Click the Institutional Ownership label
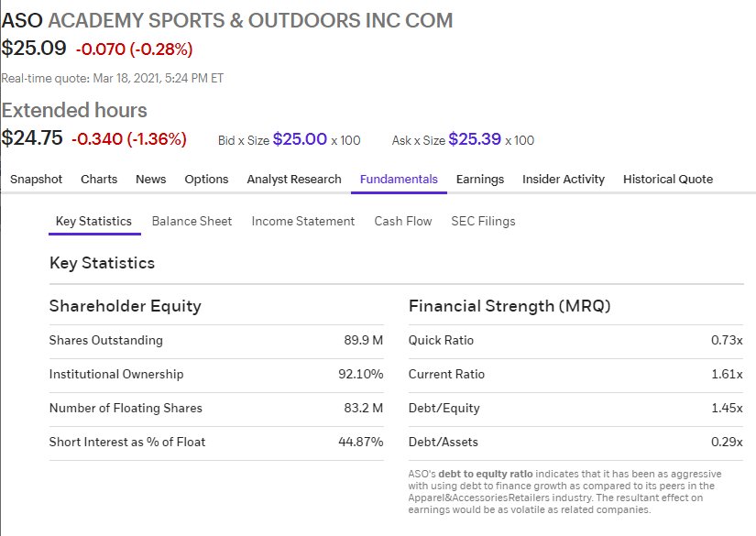 tap(116, 375)
